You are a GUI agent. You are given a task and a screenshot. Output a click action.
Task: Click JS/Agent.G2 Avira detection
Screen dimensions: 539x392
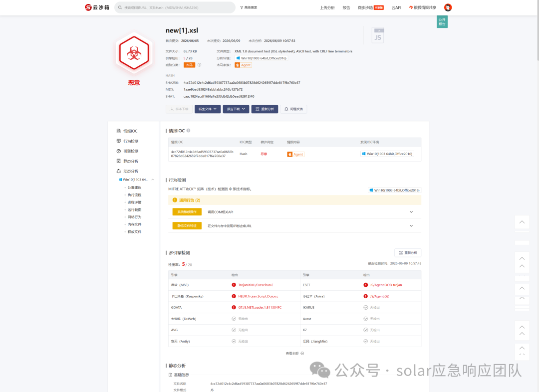click(x=379, y=296)
